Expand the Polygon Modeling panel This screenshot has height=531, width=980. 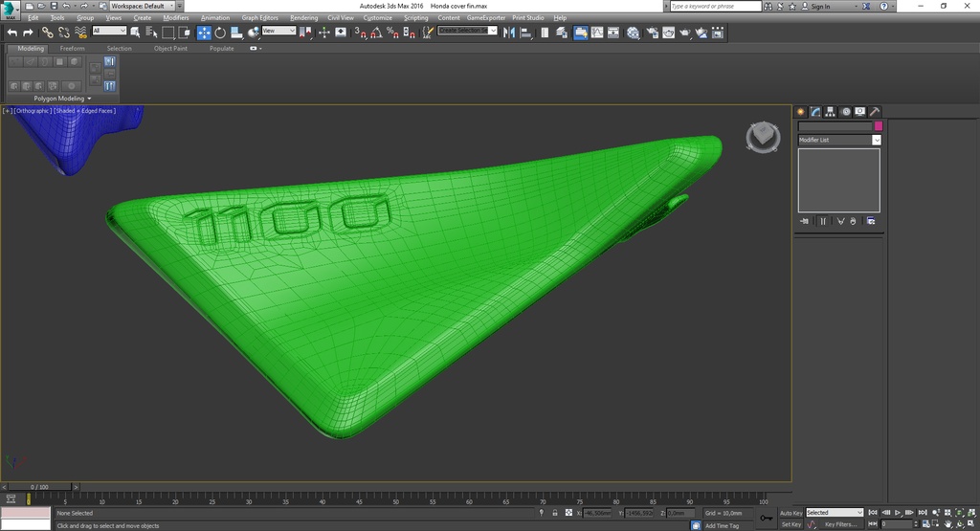click(62, 99)
